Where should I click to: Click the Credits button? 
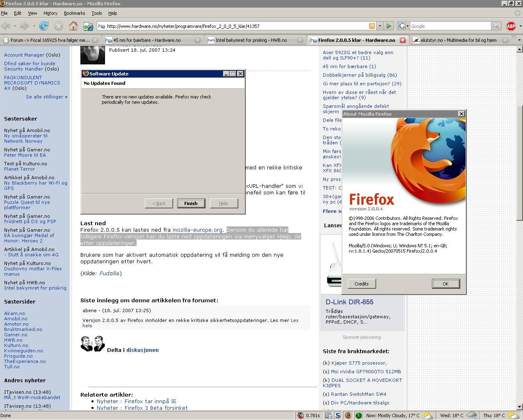point(361,284)
